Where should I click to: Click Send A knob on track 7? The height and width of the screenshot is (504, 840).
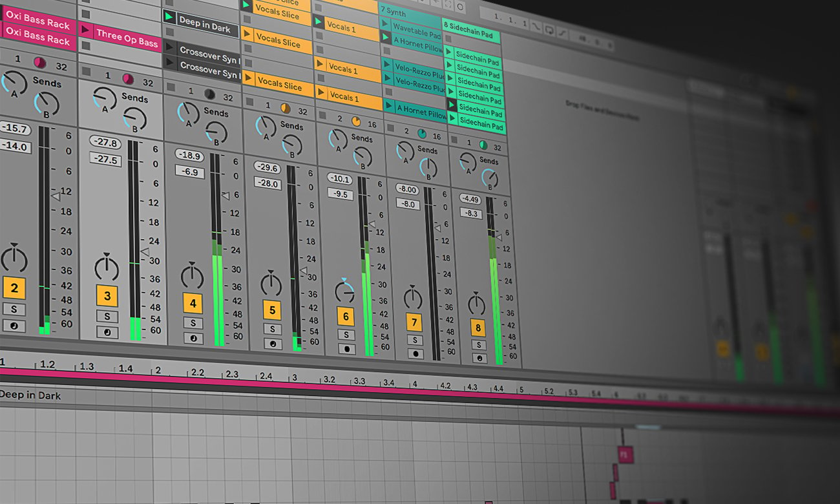(x=405, y=151)
